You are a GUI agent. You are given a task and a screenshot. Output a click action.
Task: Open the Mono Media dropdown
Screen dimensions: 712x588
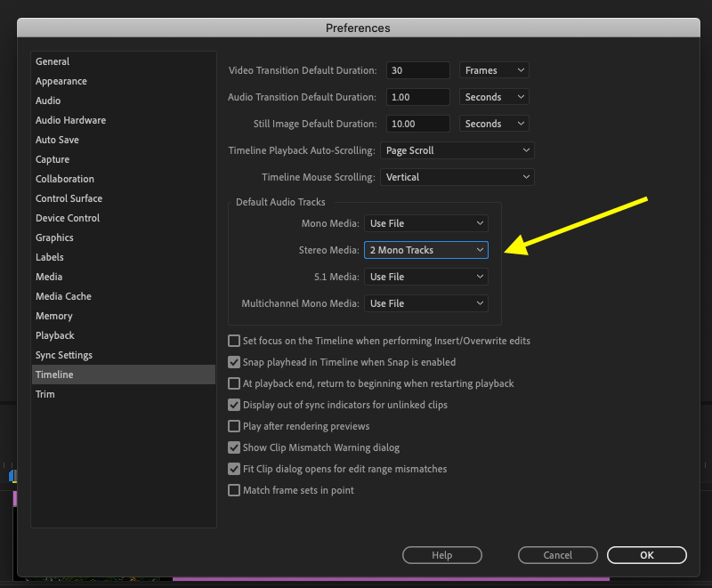[425, 223]
